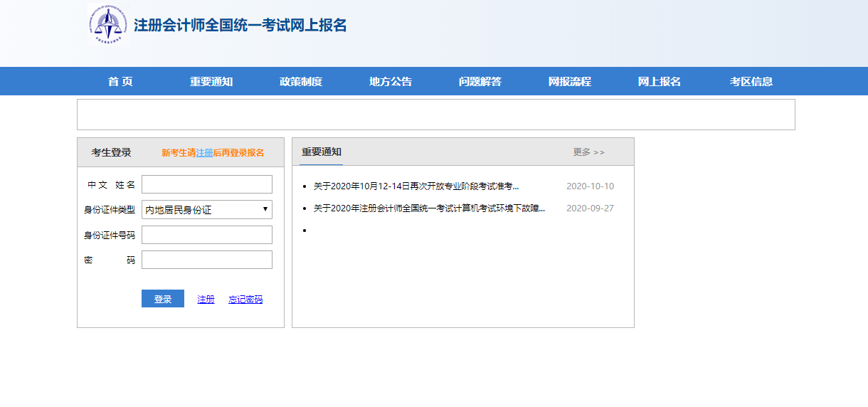The image size is (868, 407).
Task: Click the site title 注册会计师全国统一考试网上报名
Action: 240,25
